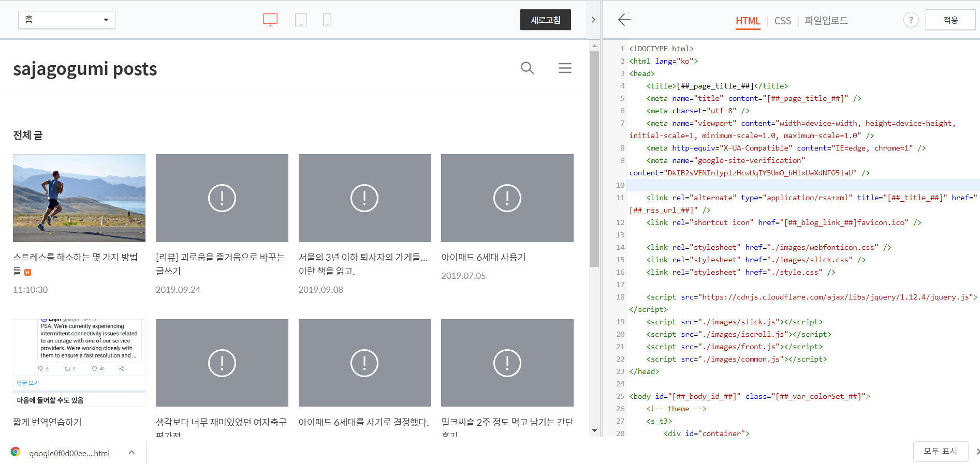Click missing-image thumbnail of 밀크씨슬 post

click(507, 363)
